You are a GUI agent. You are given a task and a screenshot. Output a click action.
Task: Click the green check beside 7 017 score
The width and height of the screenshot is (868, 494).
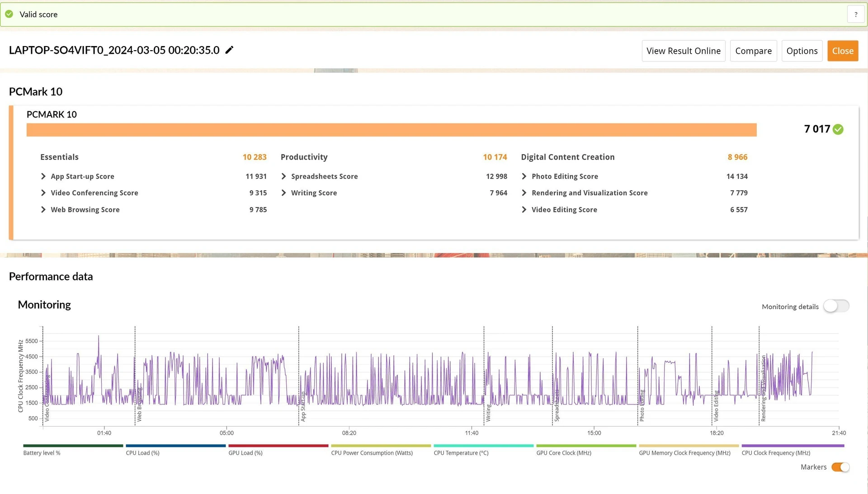(x=838, y=129)
